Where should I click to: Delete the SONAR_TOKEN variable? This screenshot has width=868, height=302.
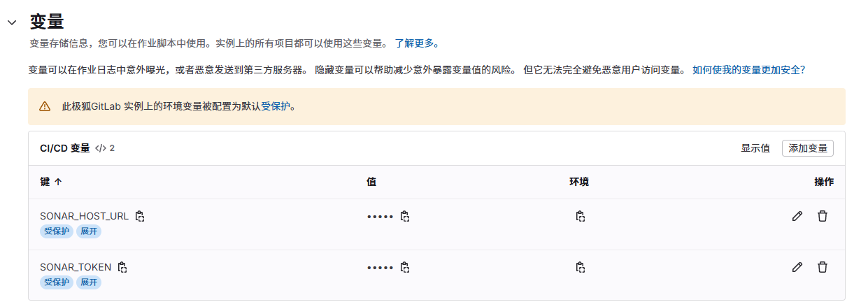point(823,267)
